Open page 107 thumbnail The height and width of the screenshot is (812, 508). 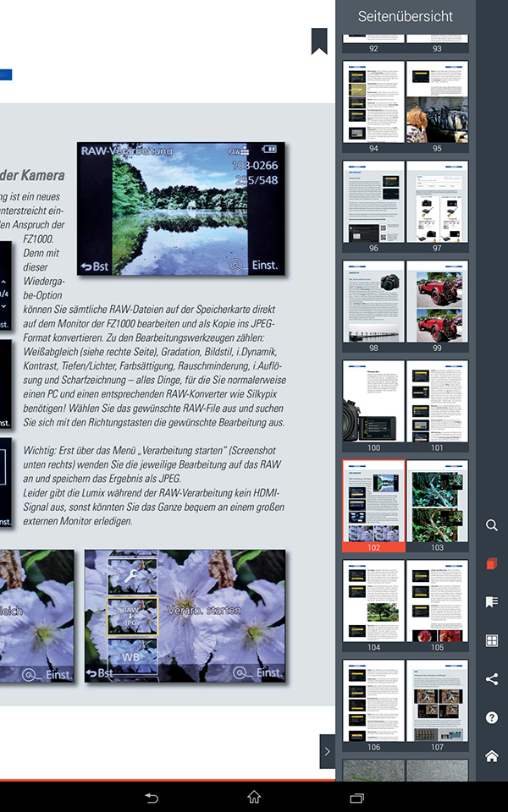pyautogui.click(x=437, y=705)
